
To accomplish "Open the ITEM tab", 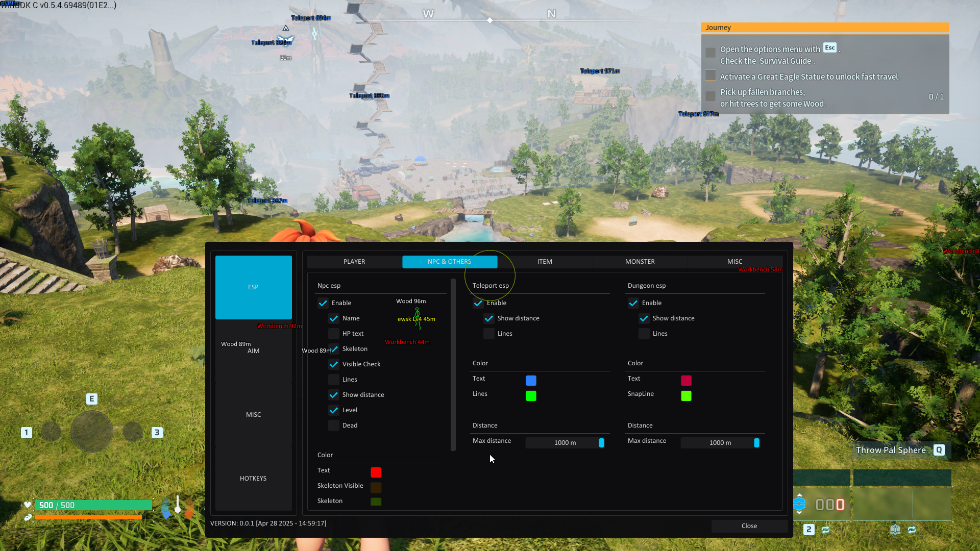I will (x=545, y=262).
